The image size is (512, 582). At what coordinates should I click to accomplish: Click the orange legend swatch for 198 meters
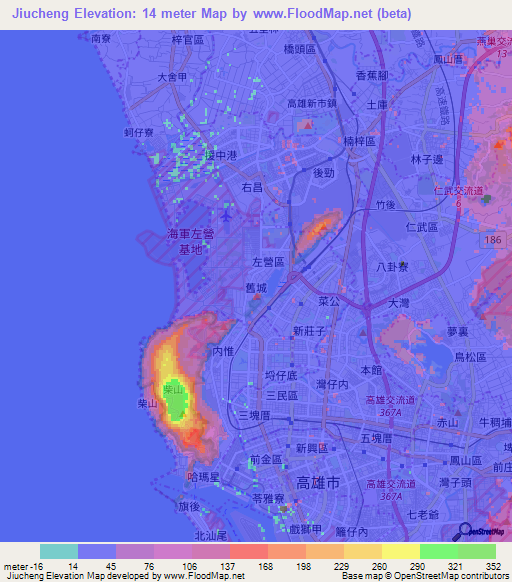325,551
